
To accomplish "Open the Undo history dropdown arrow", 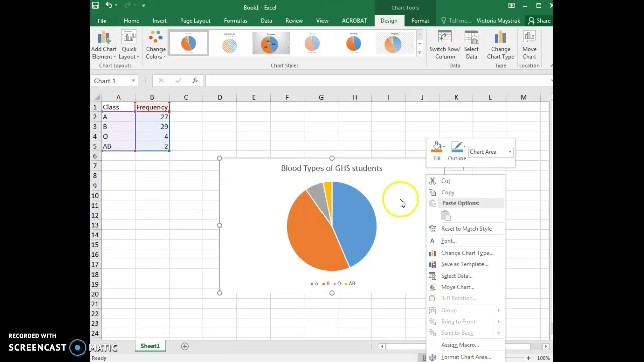I will coord(116,6).
